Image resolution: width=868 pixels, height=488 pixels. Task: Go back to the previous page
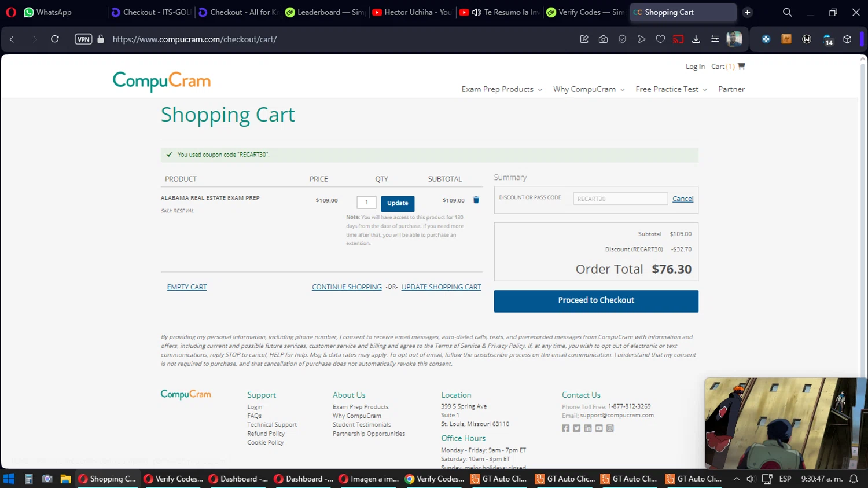click(12, 39)
